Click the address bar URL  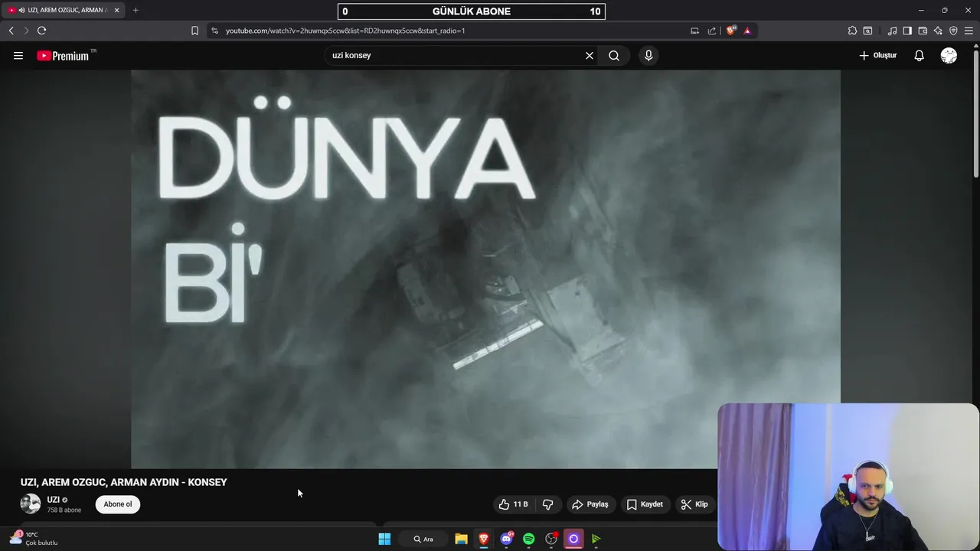(345, 31)
